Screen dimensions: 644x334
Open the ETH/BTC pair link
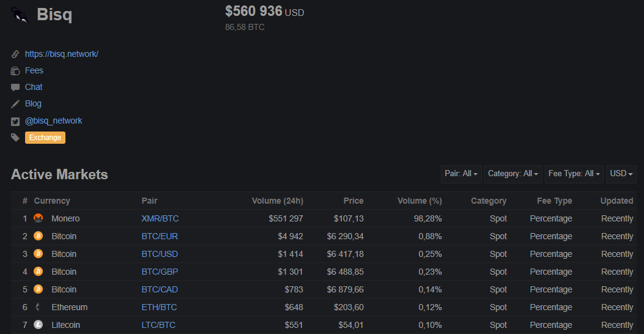click(x=160, y=307)
